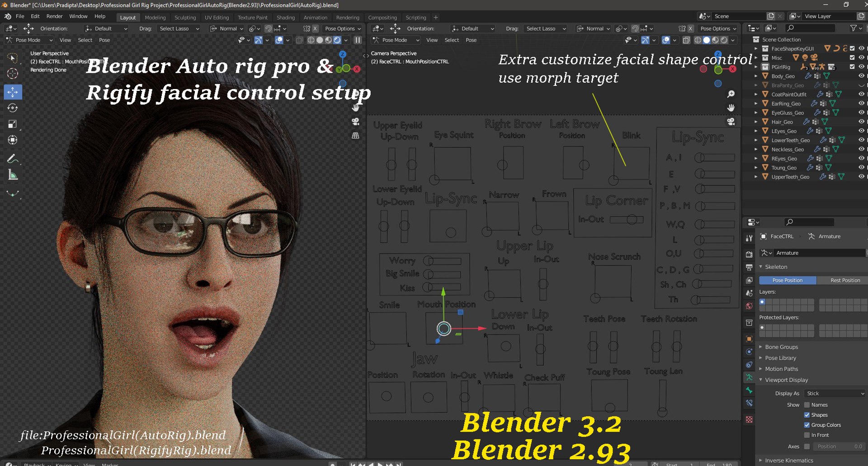Select the Scale tool in left toolbar
Image resolution: width=868 pixels, height=466 pixels.
[13, 124]
